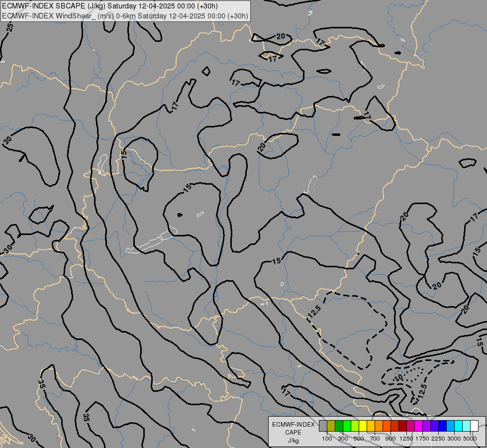Click the gray swatch in the CAPE legend

click(323, 426)
